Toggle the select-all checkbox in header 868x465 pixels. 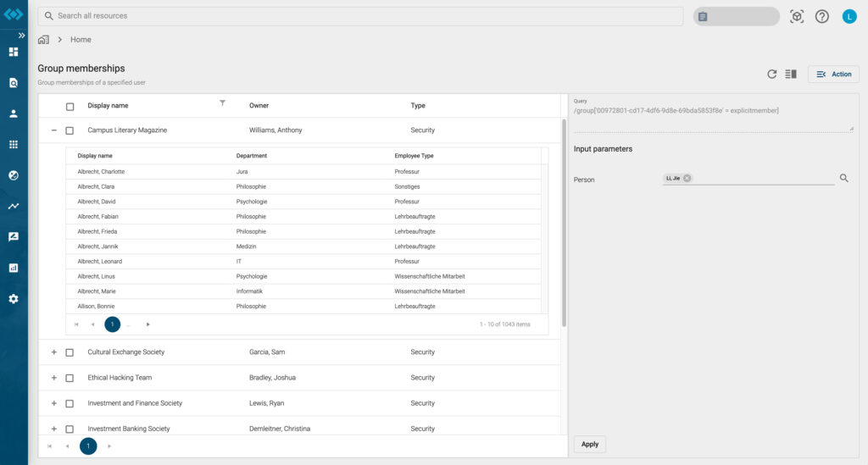click(70, 107)
